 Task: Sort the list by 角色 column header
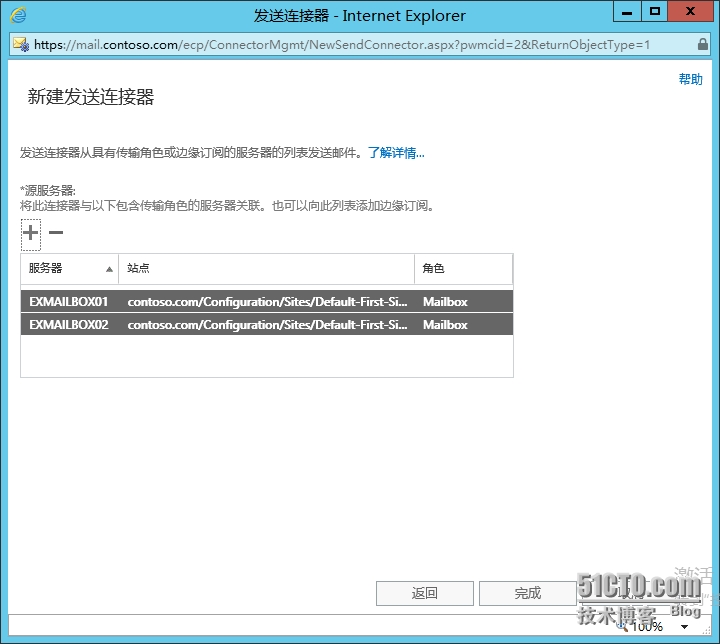pos(463,269)
